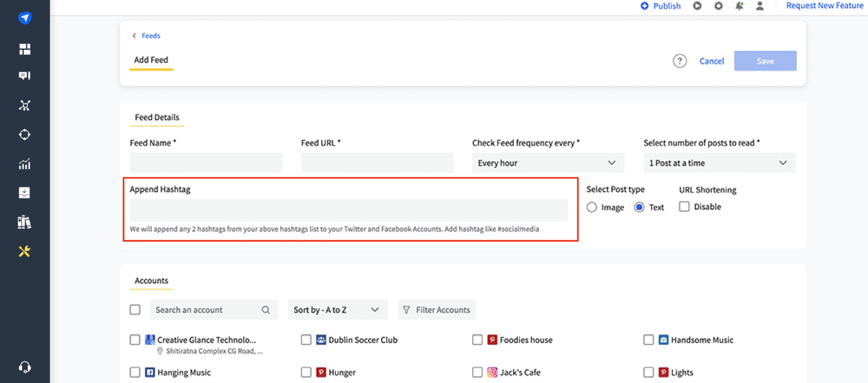Click the dashboard grid icon in sidebar
This screenshot has height=383, width=868.
(x=25, y=49)
